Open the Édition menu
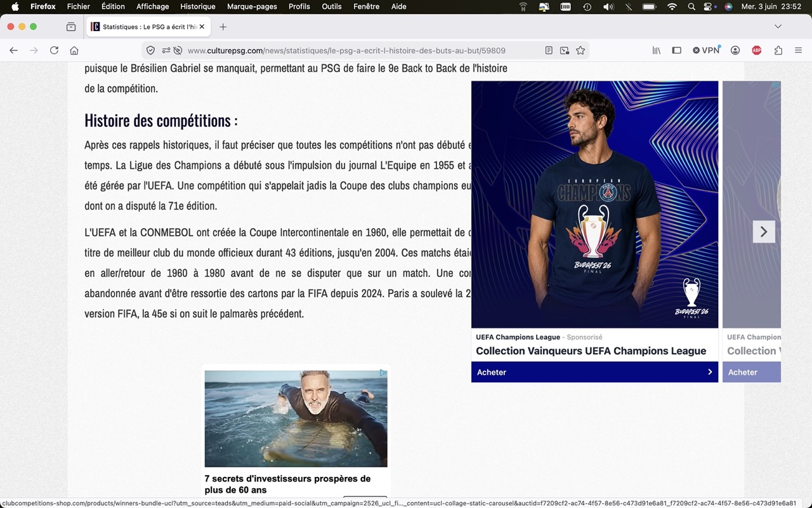Screen dimensions: 812x508 coord(114,7)
